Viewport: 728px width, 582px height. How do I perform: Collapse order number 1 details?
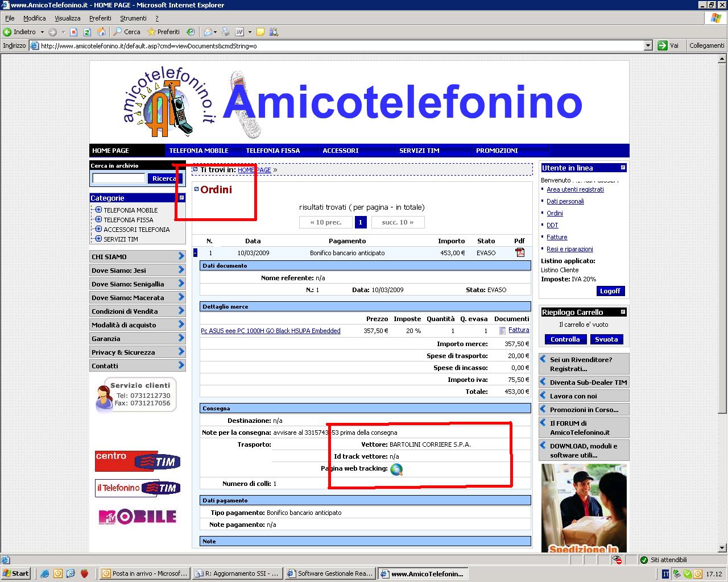tap(196, 253)
